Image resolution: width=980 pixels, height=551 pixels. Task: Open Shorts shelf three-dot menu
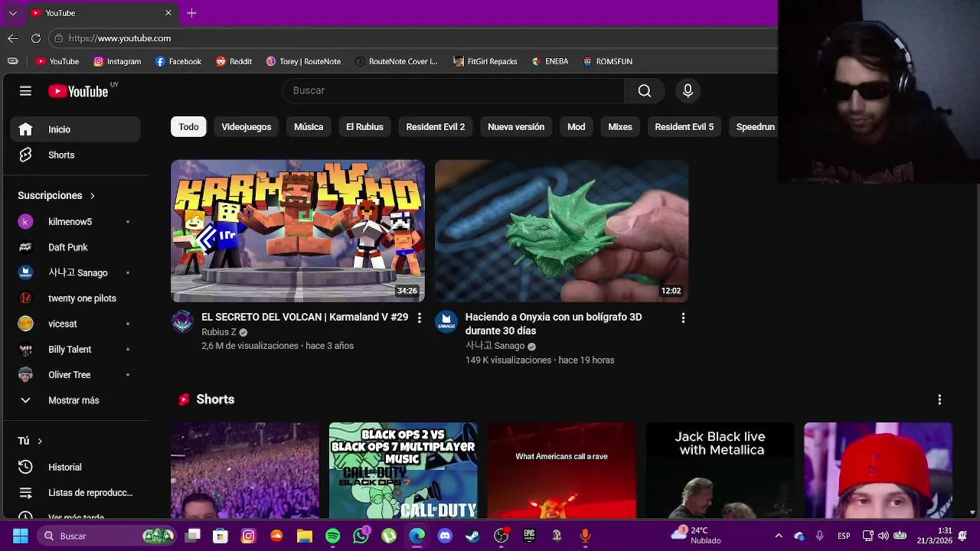(x=939, y=399)
